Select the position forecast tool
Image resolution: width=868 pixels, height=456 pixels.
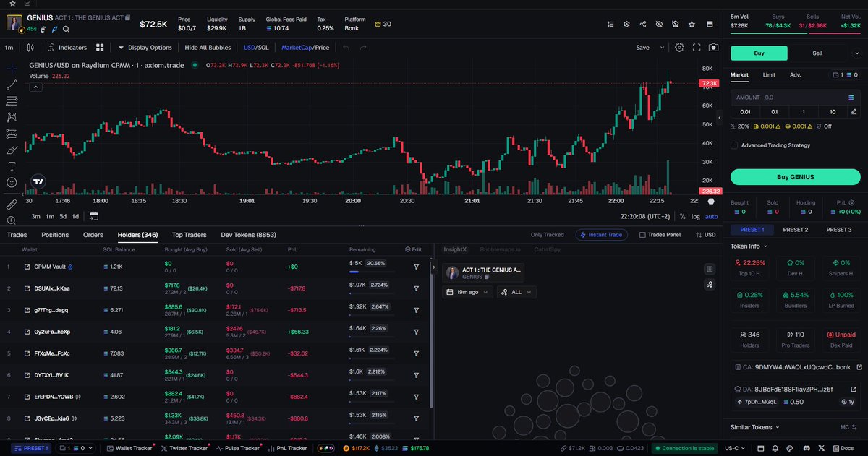(x=12, y=134)
